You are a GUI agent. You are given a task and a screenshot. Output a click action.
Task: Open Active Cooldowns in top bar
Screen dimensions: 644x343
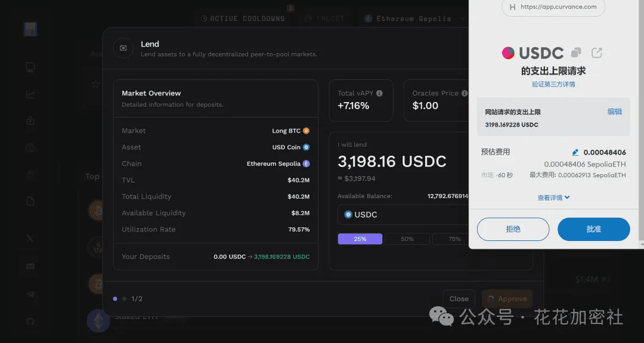click(x=243, y=18)
